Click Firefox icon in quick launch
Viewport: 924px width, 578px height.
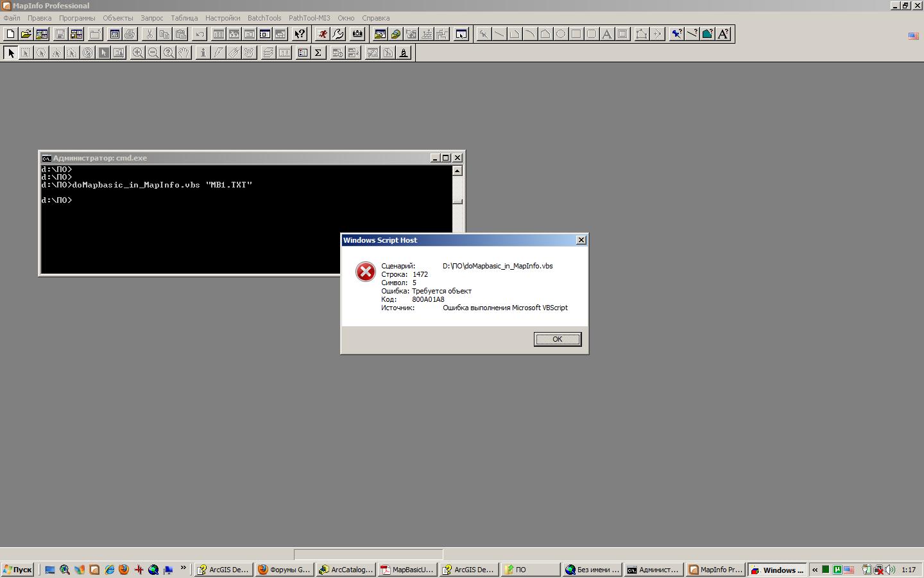tap(124, 570)
